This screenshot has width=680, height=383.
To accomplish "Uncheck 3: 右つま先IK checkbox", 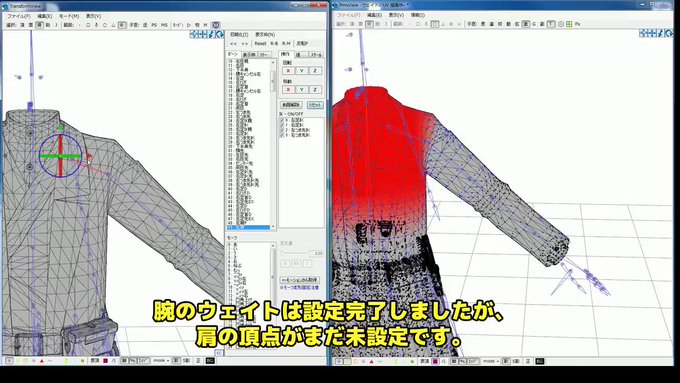I will coord(282,135).
